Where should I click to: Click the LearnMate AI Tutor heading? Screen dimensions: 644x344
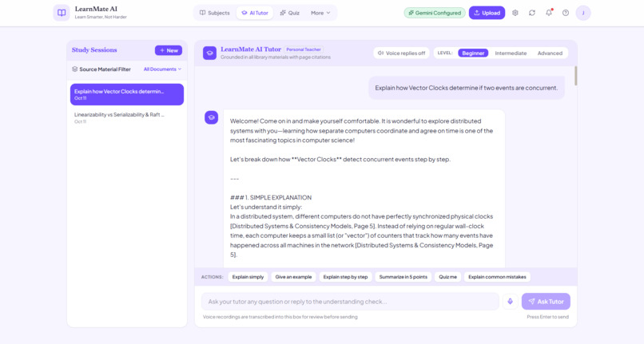point(251,49)
